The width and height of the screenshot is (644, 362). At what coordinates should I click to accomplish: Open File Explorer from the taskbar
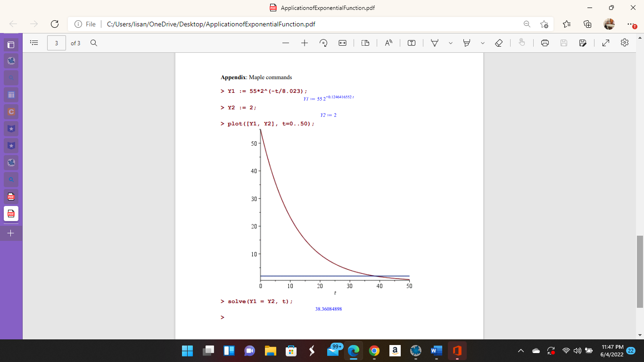(270, 351)
